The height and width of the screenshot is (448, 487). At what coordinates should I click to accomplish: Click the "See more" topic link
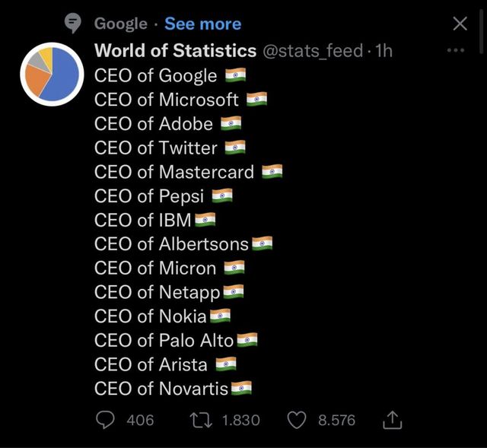point(202,24)
